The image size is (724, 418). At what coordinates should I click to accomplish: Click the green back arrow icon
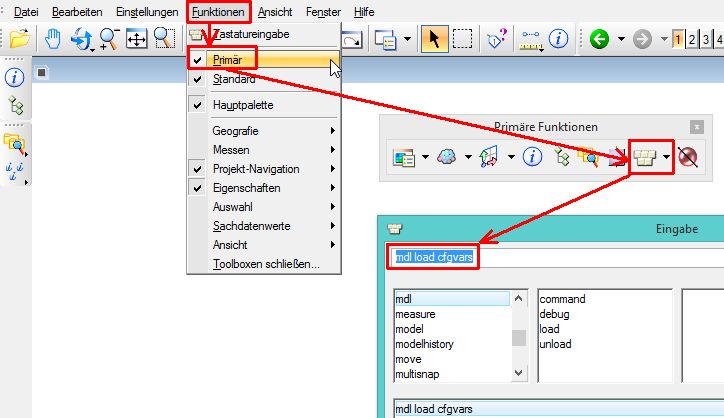point(599,39)
